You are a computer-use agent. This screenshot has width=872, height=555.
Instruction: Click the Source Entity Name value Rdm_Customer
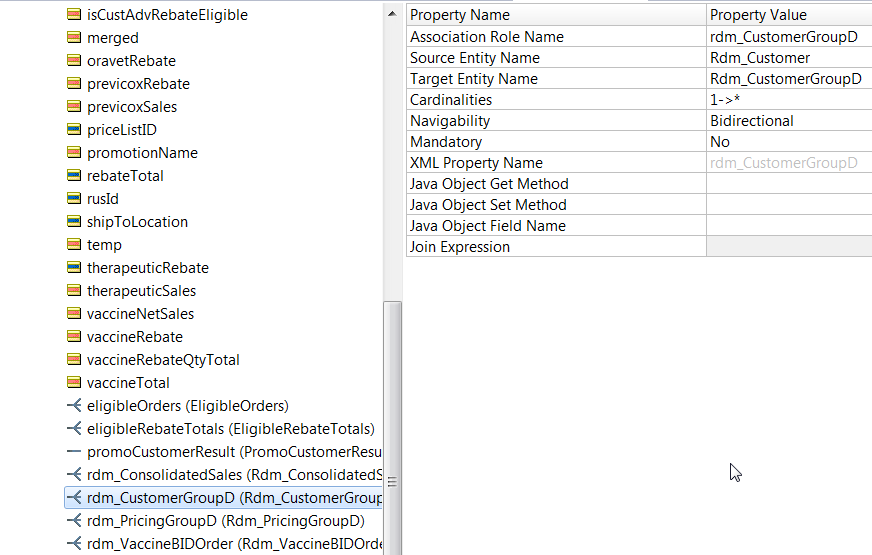(789, 58)
